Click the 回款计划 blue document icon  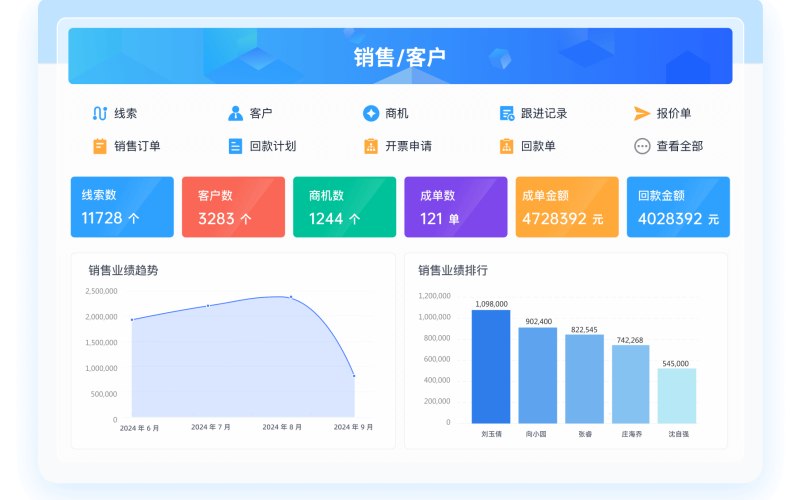(235, 146)
